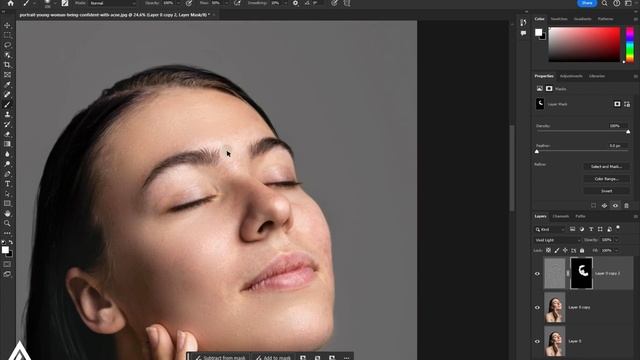This screenshot has height=360, width=640.
Task: Click the Color Range button
Action: coord(607,179)
